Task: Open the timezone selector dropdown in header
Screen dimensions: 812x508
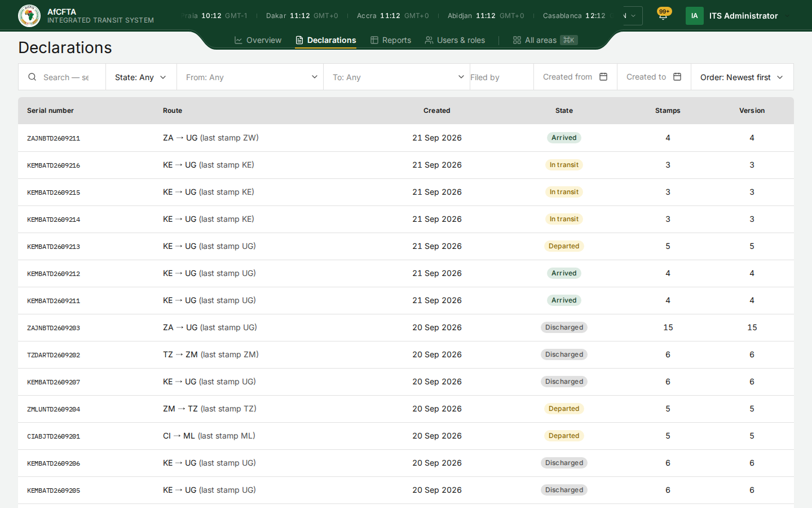Action: point(633,16)
